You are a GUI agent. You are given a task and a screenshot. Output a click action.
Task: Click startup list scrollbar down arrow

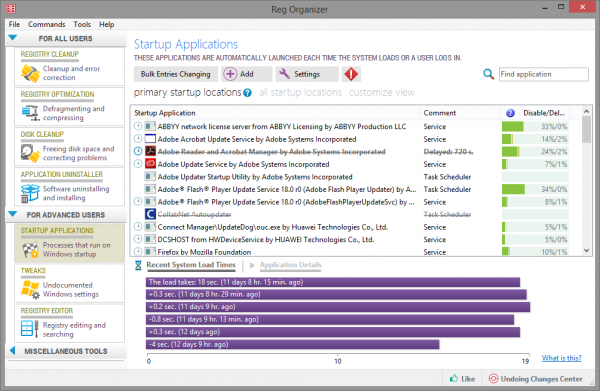point(586,251)
